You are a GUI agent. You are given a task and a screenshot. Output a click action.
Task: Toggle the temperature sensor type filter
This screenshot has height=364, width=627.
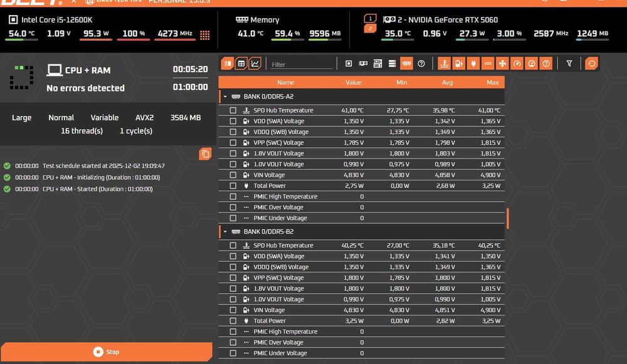[x=445, y=63]
